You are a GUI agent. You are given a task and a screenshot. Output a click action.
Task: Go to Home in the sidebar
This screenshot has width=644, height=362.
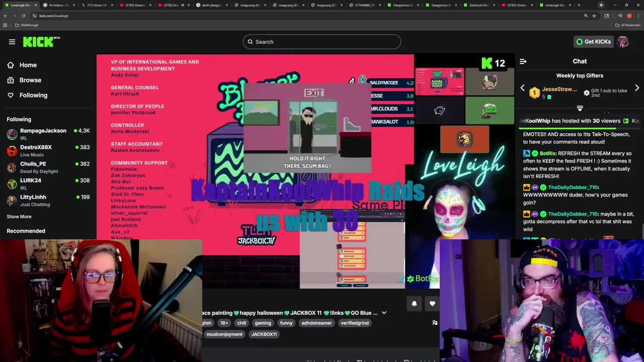[28, 65]
